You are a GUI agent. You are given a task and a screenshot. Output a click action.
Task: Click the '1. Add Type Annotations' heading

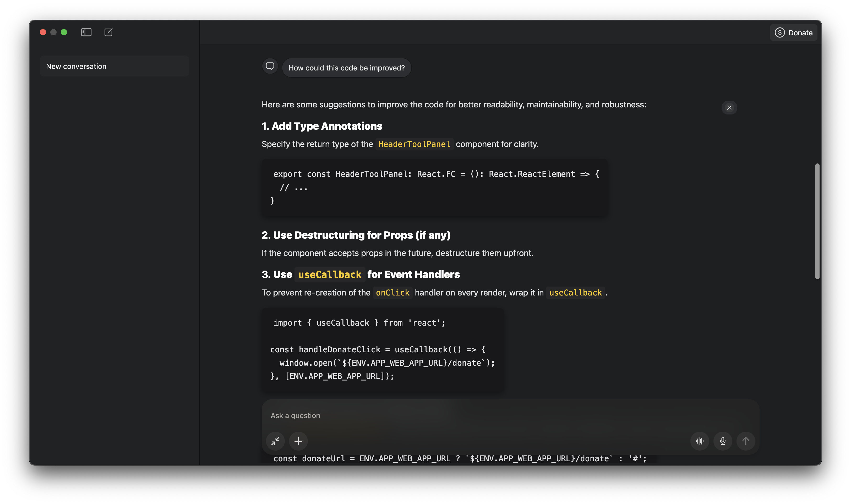coord(322,126)
